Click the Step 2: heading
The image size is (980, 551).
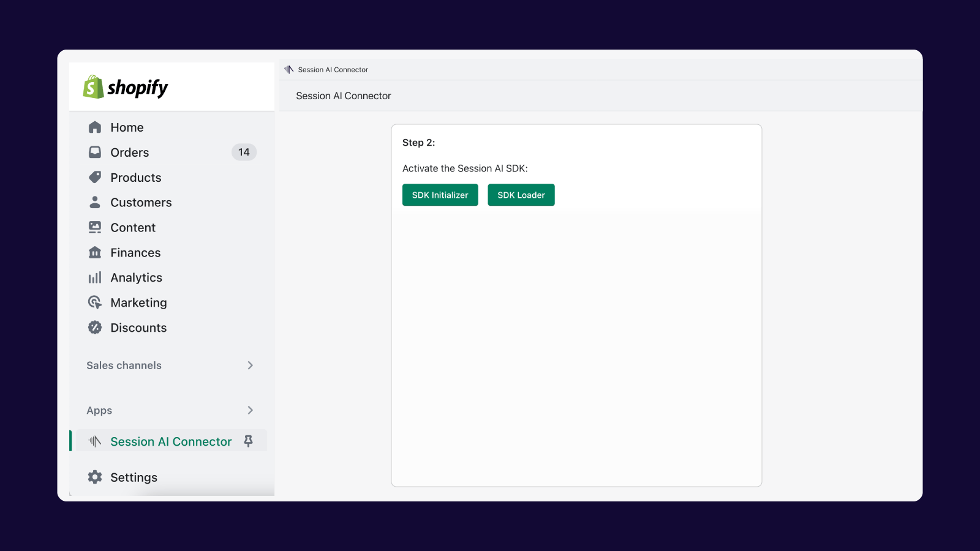click(419, 143)
